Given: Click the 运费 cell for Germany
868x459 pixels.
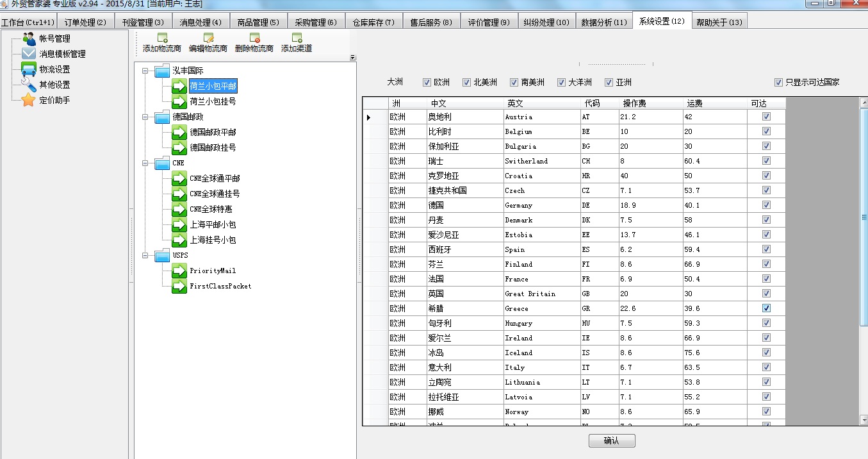Looking at the screenshot, I should (714, 205).
